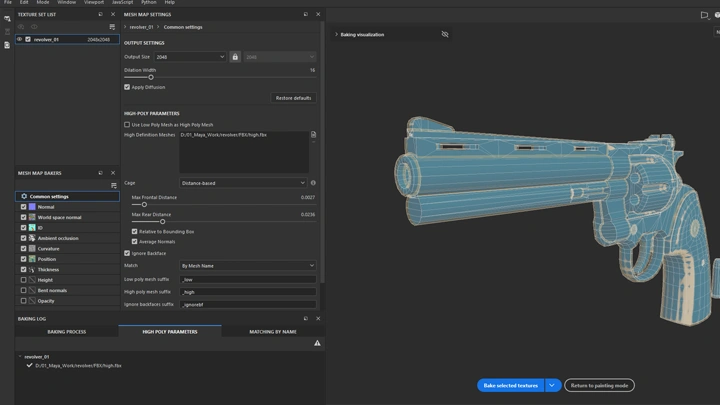The width and height of the screenshot is (720, 405).
Task: Click the Normal baker map icon
Action: point(32,207)
